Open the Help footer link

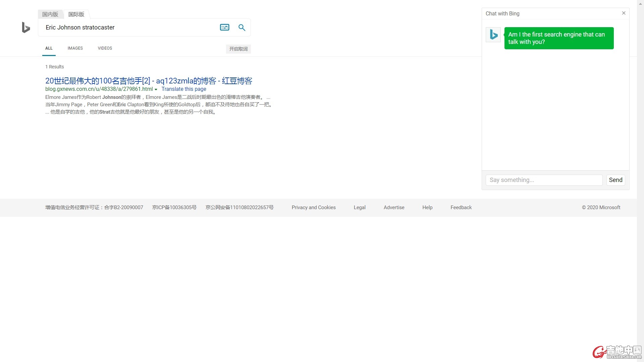tap(427, 207)
